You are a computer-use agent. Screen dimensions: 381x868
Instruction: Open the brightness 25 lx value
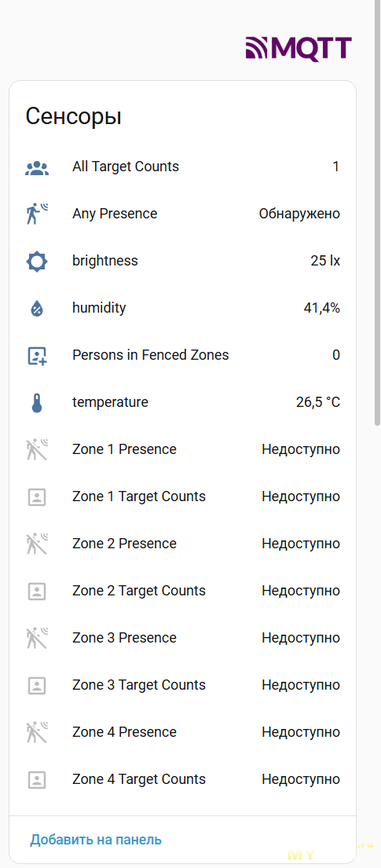point(325,261)
